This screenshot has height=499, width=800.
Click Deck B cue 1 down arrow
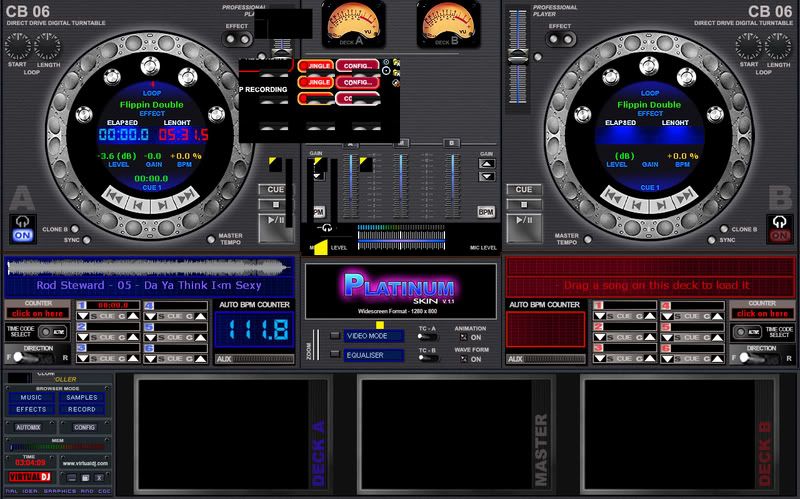(599, 316)
